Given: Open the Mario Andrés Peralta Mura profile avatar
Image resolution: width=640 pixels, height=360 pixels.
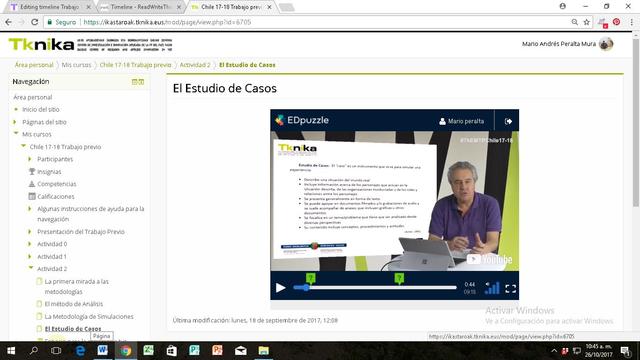Looking at the screenshot, I should pos(606,44).
